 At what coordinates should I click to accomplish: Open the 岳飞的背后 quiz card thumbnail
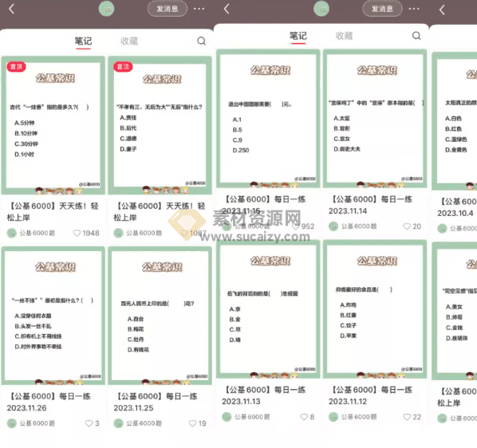point(268,309)
